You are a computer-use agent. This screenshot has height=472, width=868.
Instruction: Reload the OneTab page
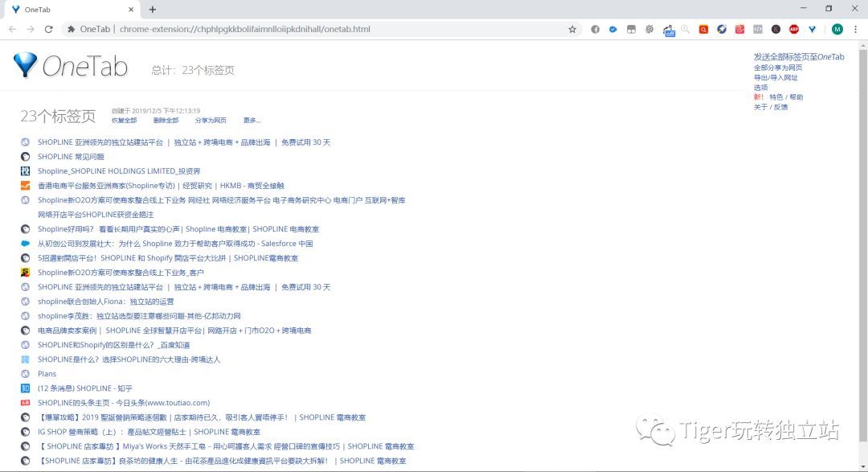point(49,30)
